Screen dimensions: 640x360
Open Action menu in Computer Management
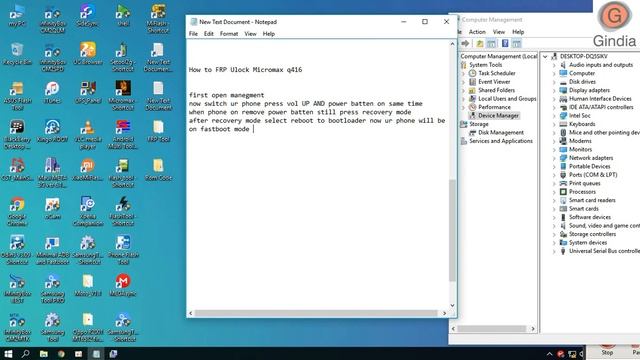click(477, 32)
